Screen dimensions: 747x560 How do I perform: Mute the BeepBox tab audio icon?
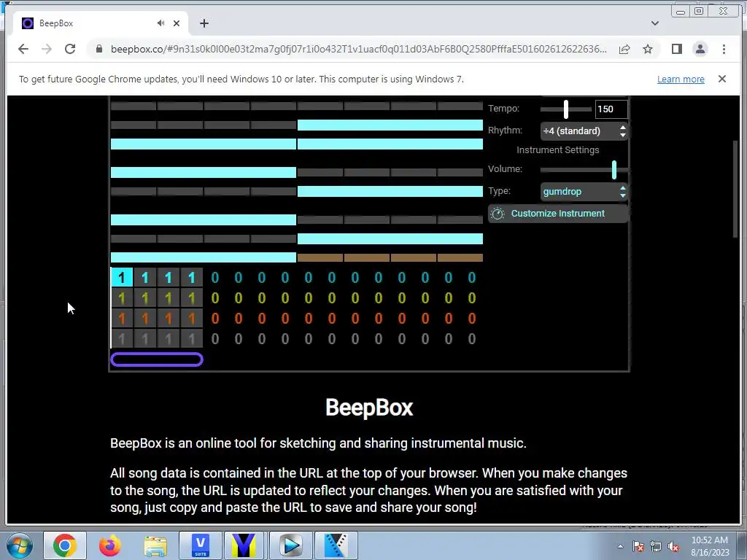[x=161, y=23]
